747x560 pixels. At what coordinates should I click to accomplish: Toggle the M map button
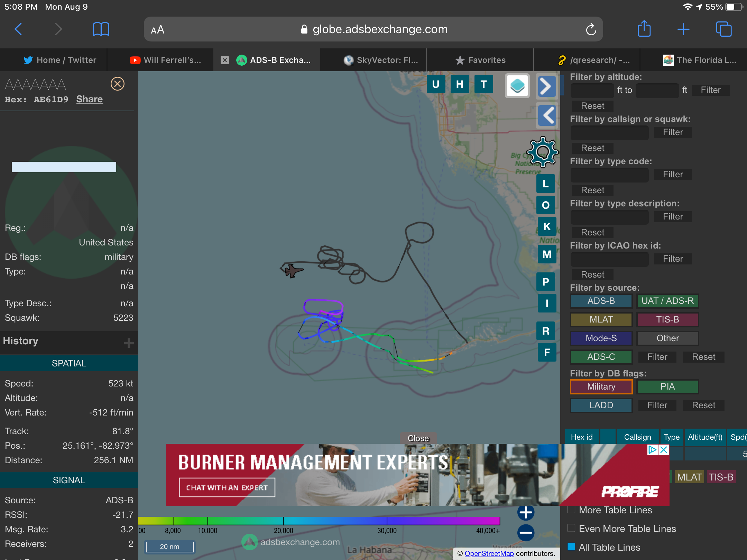pyautogui.click(x=547, y=254)
